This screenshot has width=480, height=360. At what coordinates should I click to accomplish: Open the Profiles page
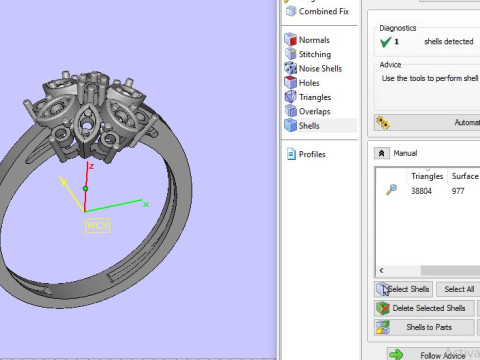306,154
